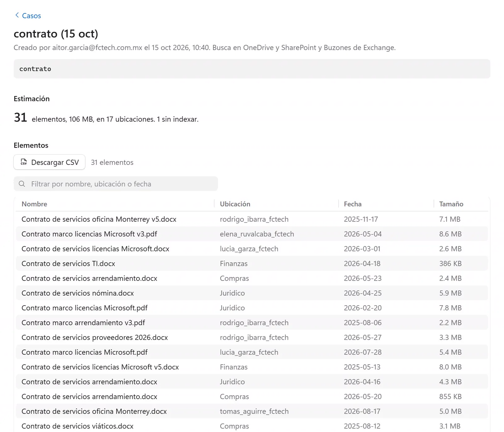Select Contrato de servicios oficina Monterrey v5.docx
The height and width of the screenshot is (432, 504).
pyautogui.click(x=99, y=219)
